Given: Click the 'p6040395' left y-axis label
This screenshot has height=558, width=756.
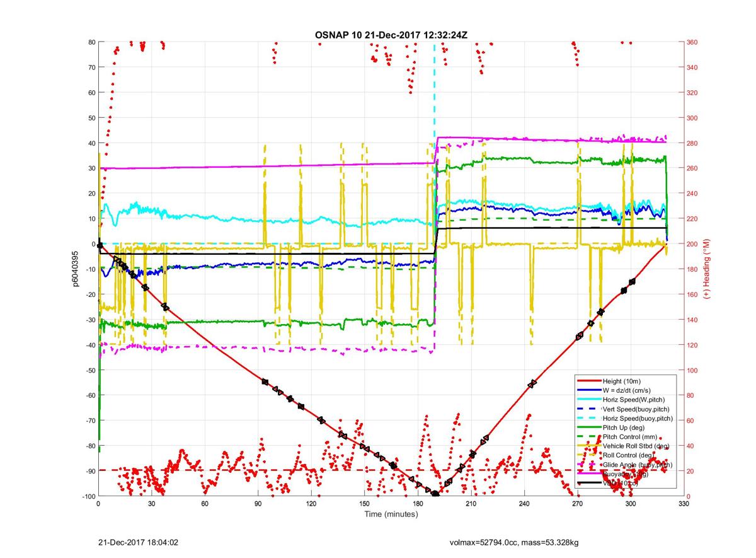Looking at the screenshot, I should (x=75, y=269).
